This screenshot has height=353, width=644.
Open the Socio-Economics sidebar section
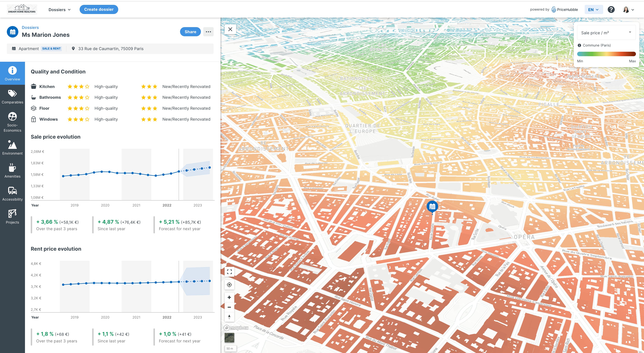[x=12, y=122]
